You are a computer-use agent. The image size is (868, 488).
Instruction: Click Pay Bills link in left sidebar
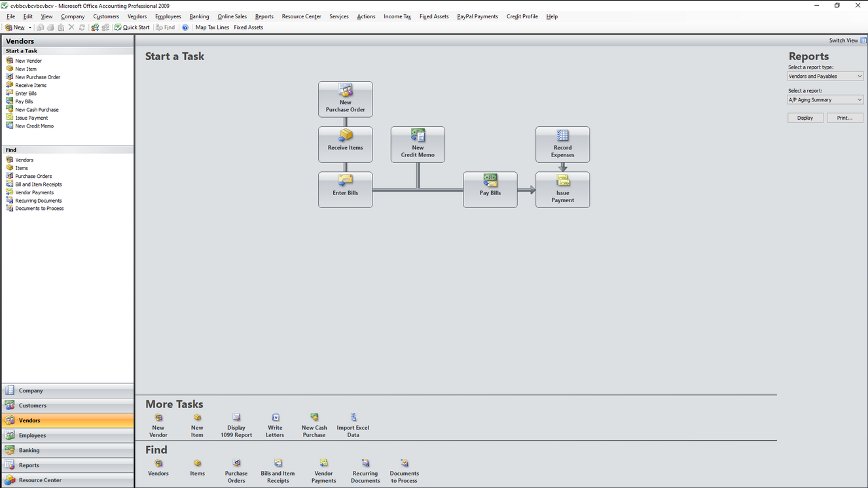pyautogui.click(x=24, y=101)
